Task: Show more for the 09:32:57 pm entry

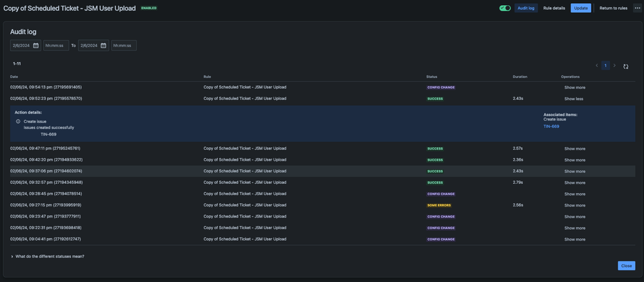Action: [574, 183]
